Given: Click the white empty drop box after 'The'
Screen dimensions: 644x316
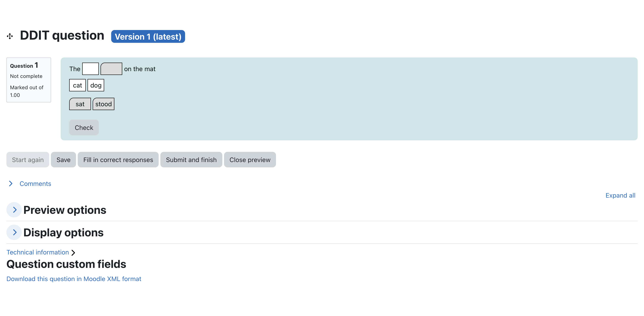Looking at the screenshot, I should pyautogui.click(x=91, y=69).
